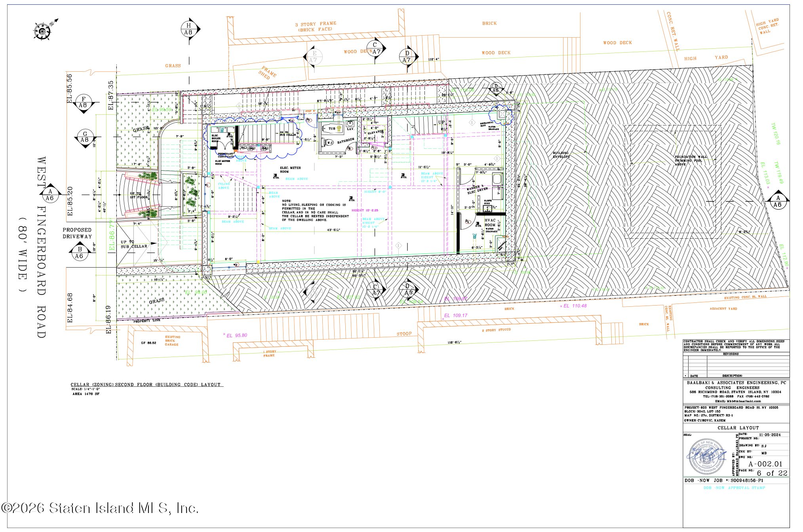Click the 'AREA 1476 SF' note
The image size is (803, 532).
pyautogui.click(x=86, y=394)
